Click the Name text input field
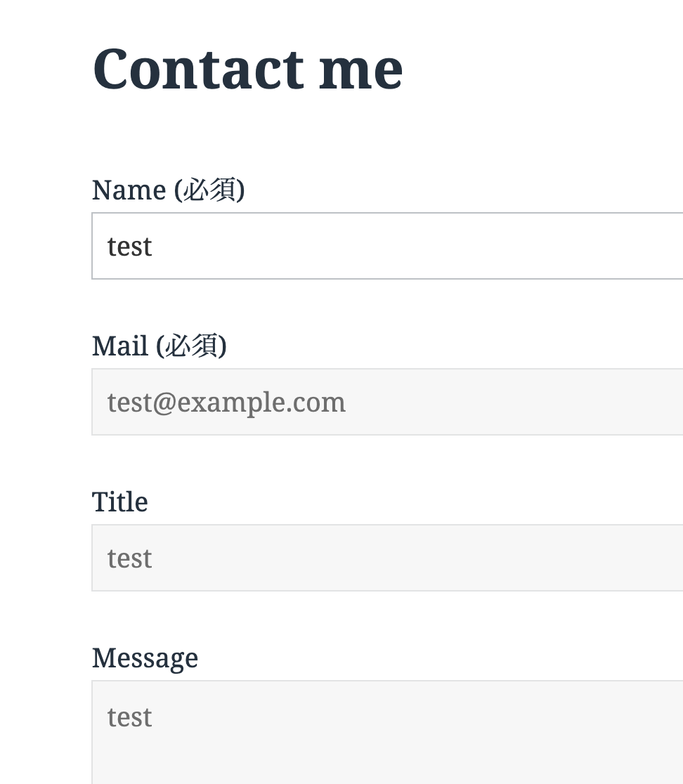683x784 pixels. pos(386,246)
